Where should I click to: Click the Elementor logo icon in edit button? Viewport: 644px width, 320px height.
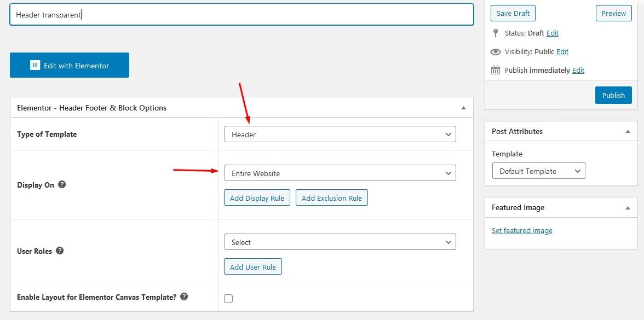click(x=34, y=66)
